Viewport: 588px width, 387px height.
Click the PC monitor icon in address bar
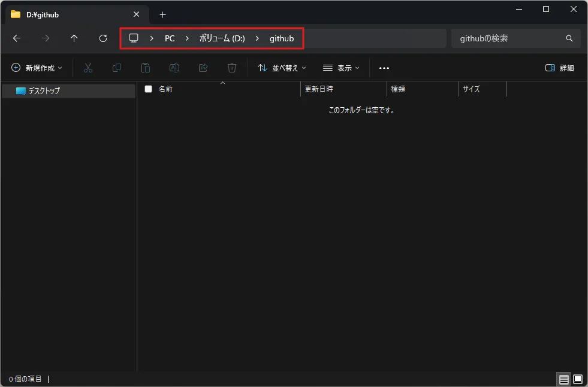click(134, 38)
